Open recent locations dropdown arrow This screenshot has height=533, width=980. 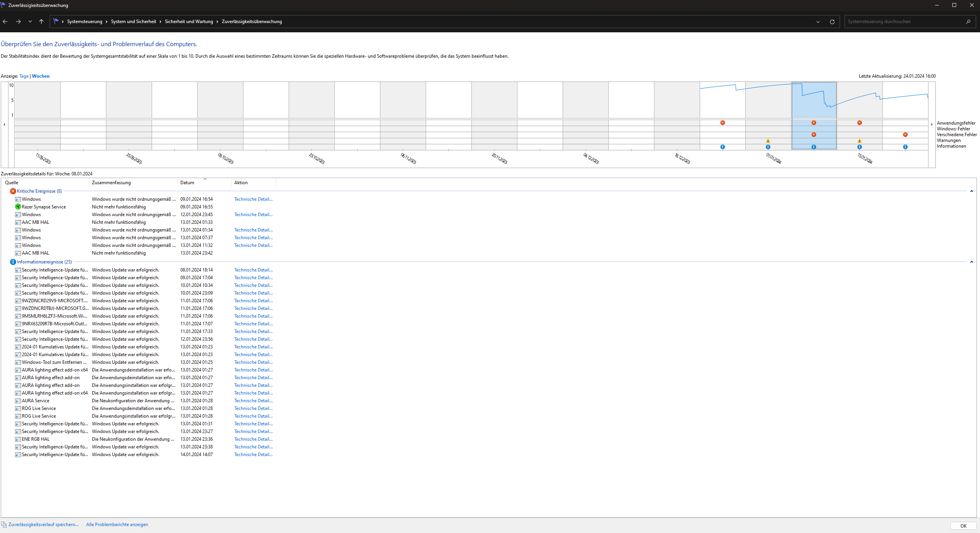tap(30, 22)
